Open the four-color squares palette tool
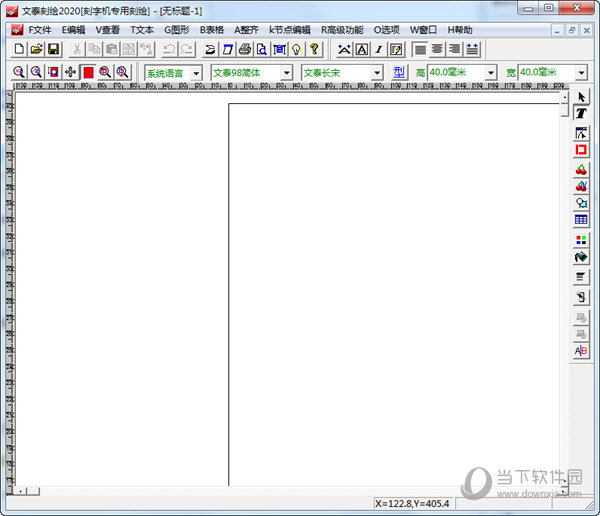600x516 pixels. 581,240
